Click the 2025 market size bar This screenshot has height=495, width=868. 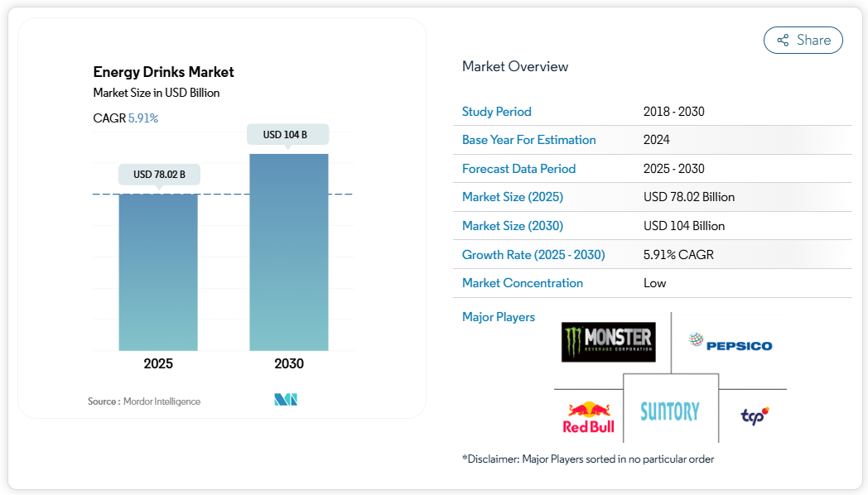click(158, 272)
